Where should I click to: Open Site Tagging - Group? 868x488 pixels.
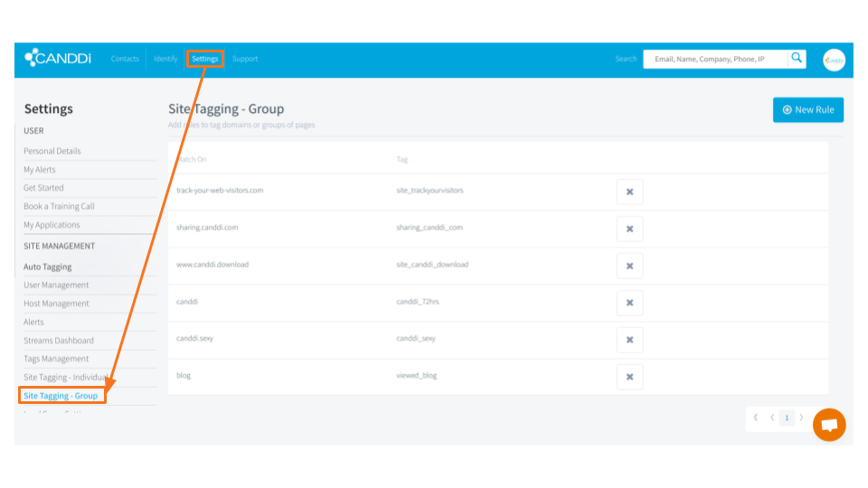coord(61,396)
